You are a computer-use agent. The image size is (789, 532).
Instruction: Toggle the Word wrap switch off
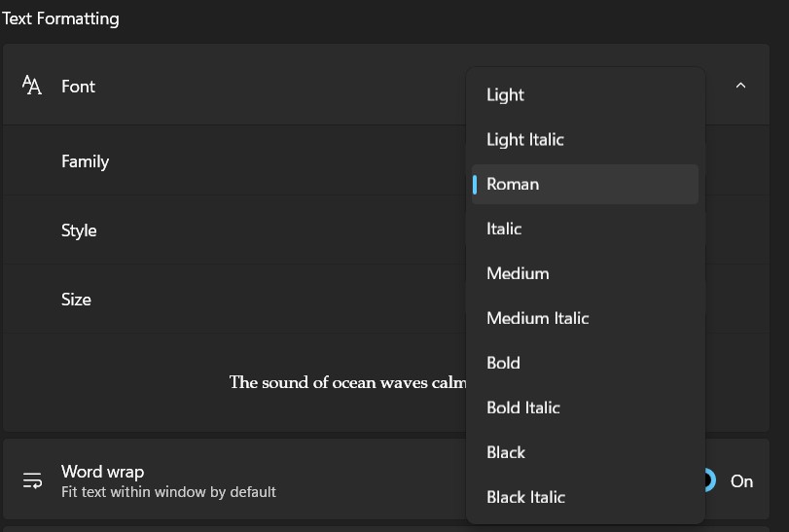tap(709, 480)
